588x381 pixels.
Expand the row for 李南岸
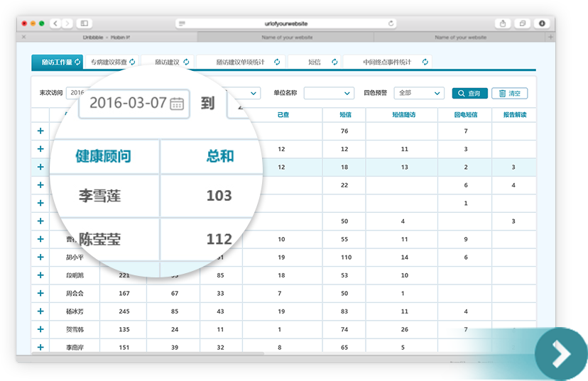pyautogui.click(x=40, y=347)
